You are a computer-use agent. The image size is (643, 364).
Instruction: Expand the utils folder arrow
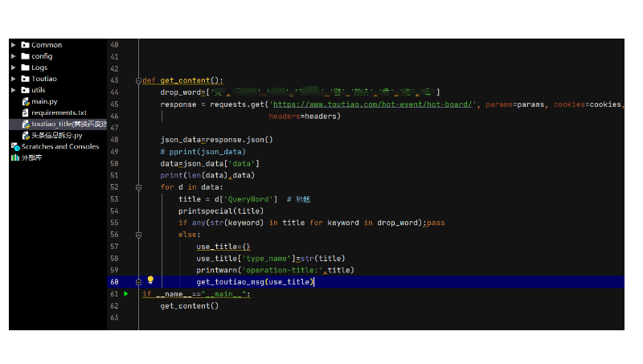[x=14, y=90]
